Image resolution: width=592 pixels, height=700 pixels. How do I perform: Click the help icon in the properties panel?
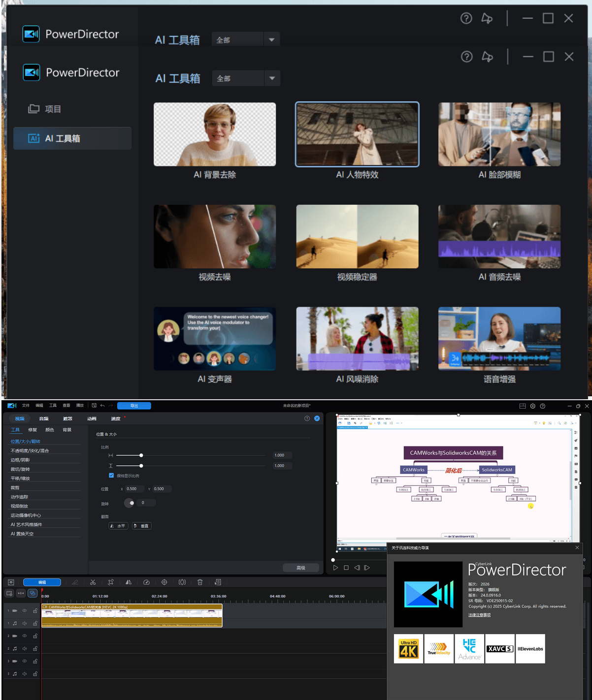click(307, 418)
